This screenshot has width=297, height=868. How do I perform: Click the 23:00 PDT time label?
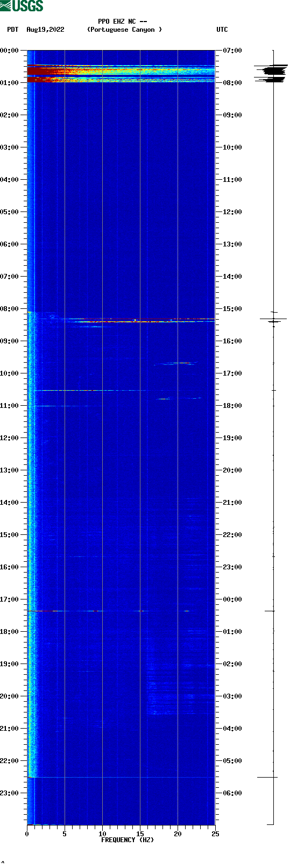[10, 793]
